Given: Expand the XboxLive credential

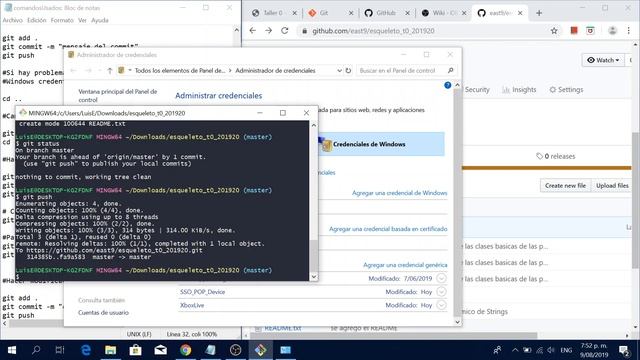Looking at the screenshot, I should coord(441,305).
